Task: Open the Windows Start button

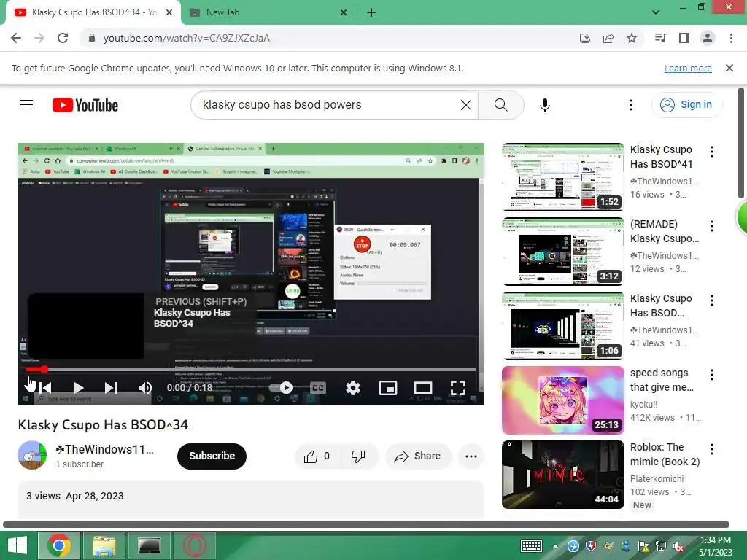Action: coord(18,545)
